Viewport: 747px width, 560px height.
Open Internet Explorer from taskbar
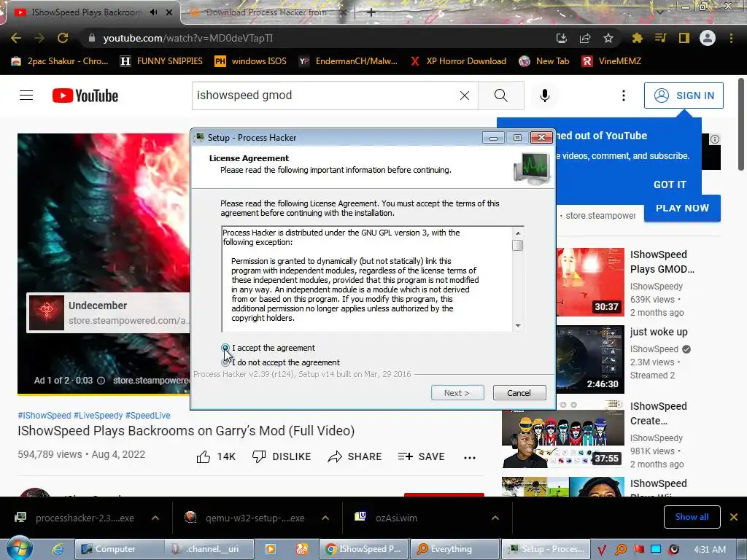57,549
